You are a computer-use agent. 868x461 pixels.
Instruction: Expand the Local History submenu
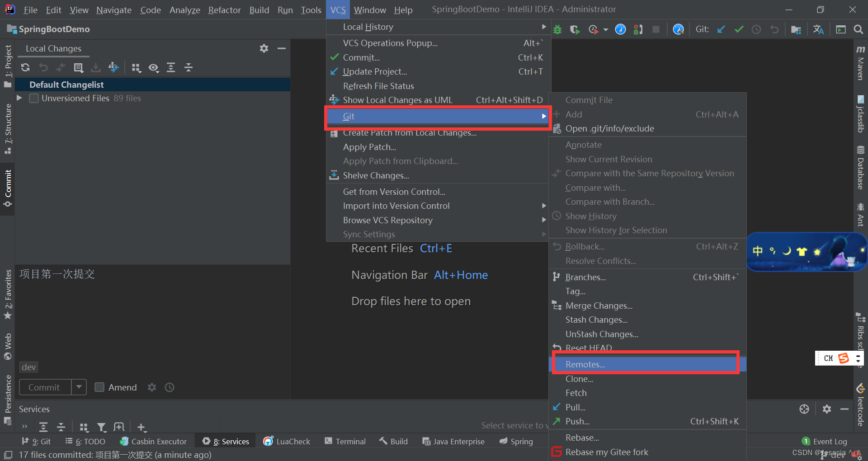click(438, 27)
